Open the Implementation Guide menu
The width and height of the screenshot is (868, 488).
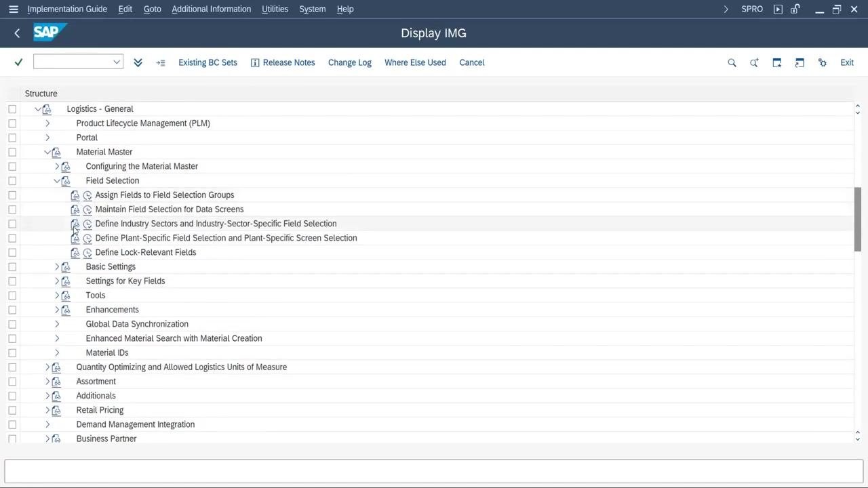click(x=67, y=9)
